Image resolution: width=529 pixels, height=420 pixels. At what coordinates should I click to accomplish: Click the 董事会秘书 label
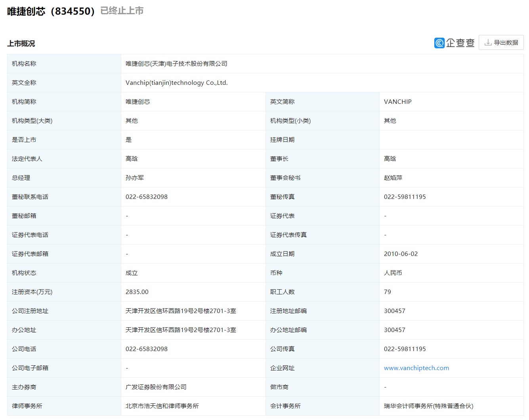click(x=285, y=178)
